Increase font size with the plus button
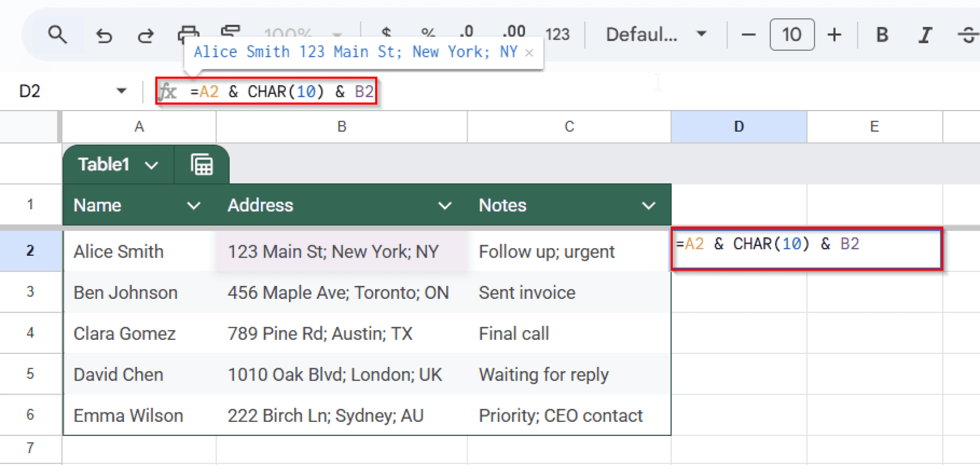 [x=835, y=34]
